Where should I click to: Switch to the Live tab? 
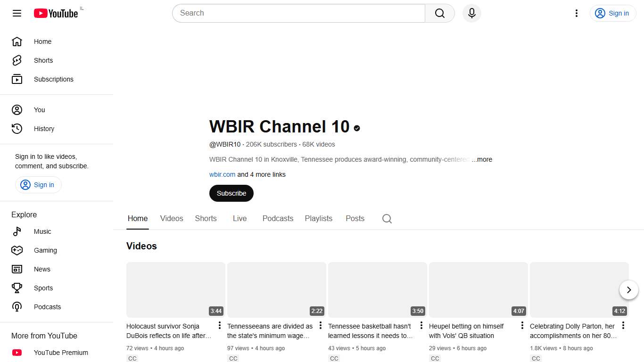(239, 218)
